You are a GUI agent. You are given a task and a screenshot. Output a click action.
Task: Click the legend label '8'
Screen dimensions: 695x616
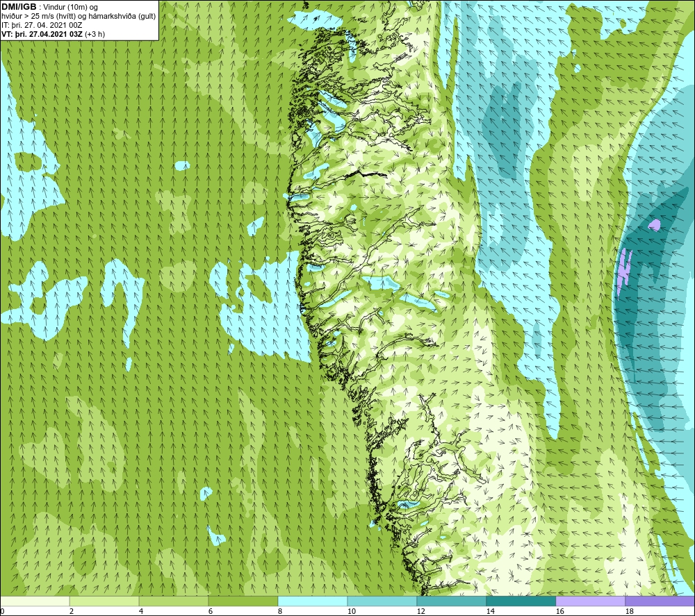point(280,611)
